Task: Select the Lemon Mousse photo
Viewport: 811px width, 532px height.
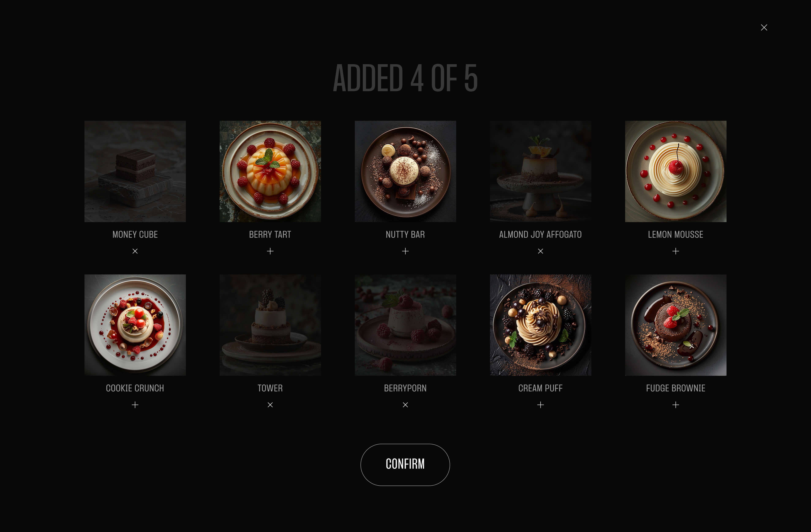Action: click(676, 171)
